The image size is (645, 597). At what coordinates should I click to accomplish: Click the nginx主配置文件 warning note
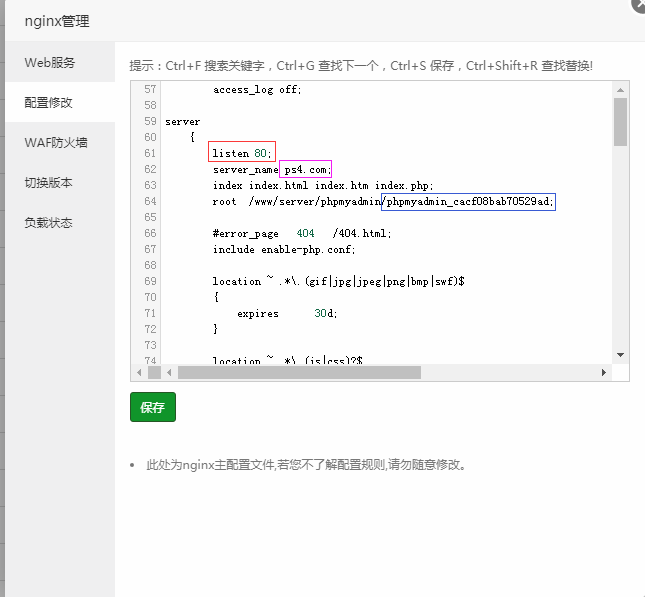click(x=306, y=465)
